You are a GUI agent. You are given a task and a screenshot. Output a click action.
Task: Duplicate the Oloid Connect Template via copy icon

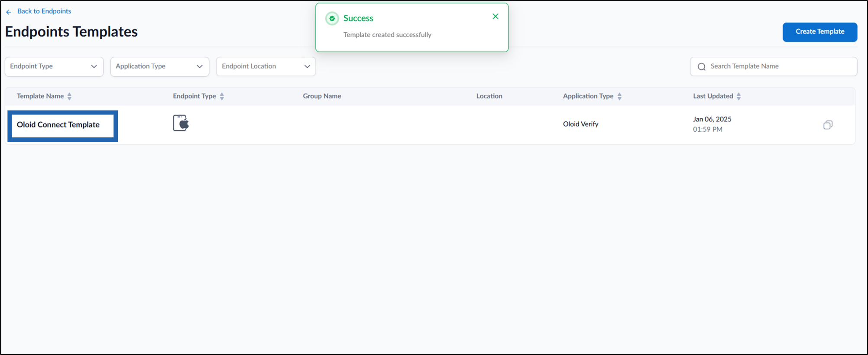(x=828, y=125)
